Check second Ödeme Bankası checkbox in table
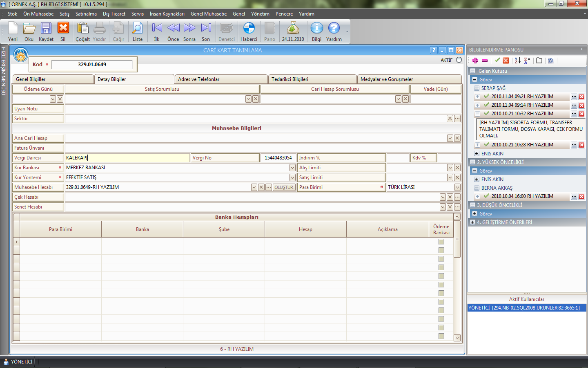588x368 pixels. (x=441, y=250)
